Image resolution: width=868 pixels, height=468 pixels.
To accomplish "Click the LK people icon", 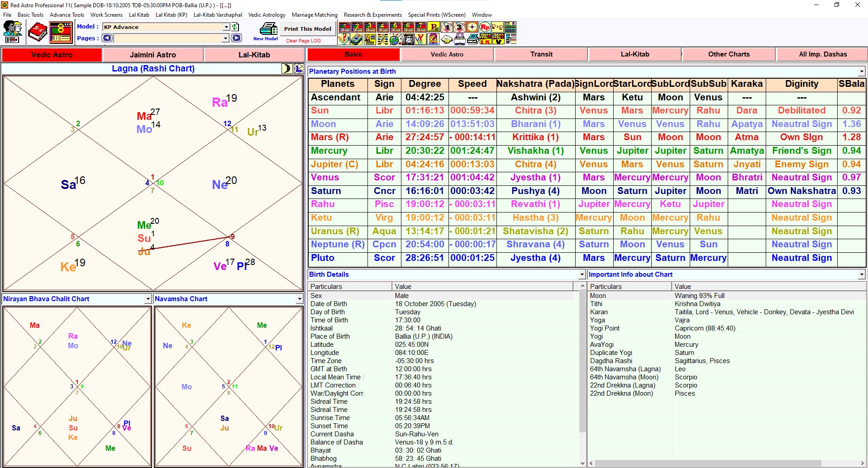I will 486,39.
